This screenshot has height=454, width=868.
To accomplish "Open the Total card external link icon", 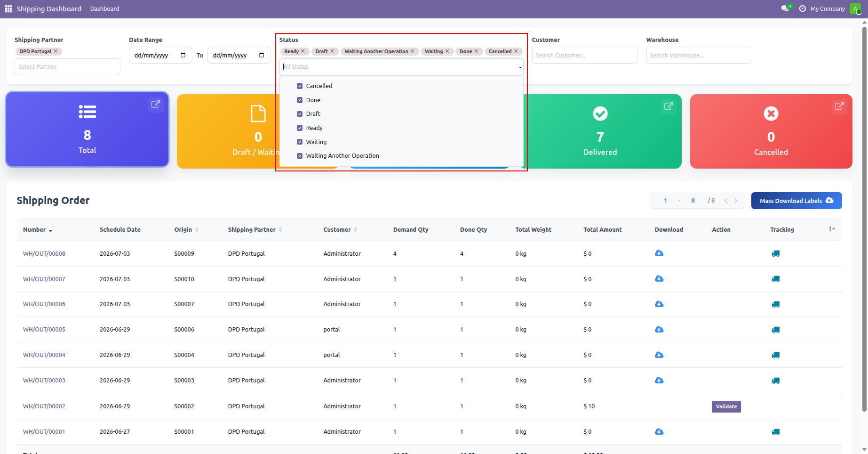I will pyautogui.click(x=156, y=104).
